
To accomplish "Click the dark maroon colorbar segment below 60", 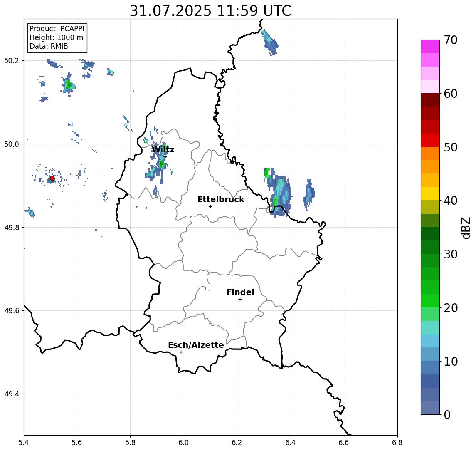I will pyautogui.click(x=430, y=100).
